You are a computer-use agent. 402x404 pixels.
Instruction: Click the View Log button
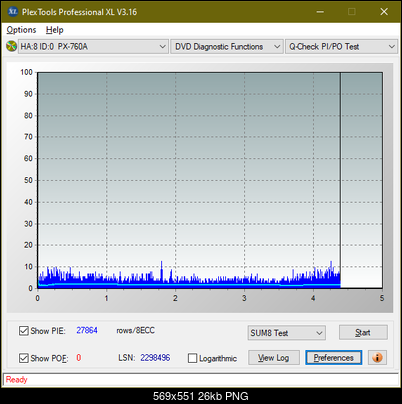coord(274,358)
